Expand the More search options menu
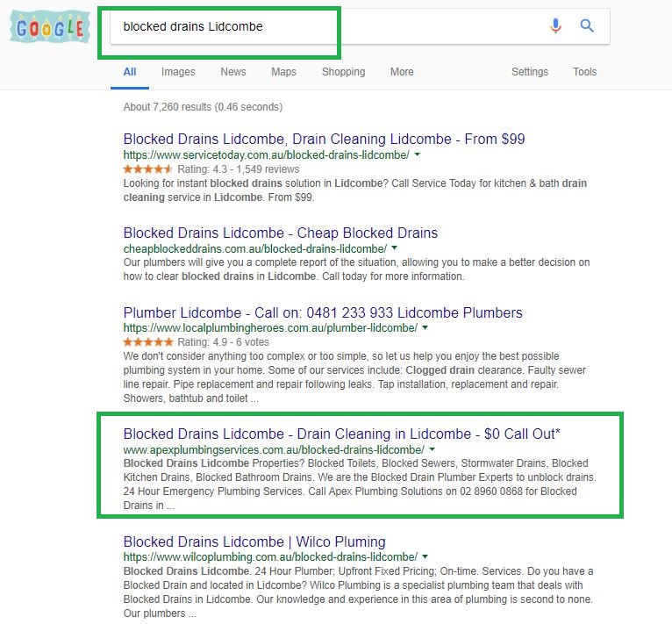 click(x=402, y=72)
